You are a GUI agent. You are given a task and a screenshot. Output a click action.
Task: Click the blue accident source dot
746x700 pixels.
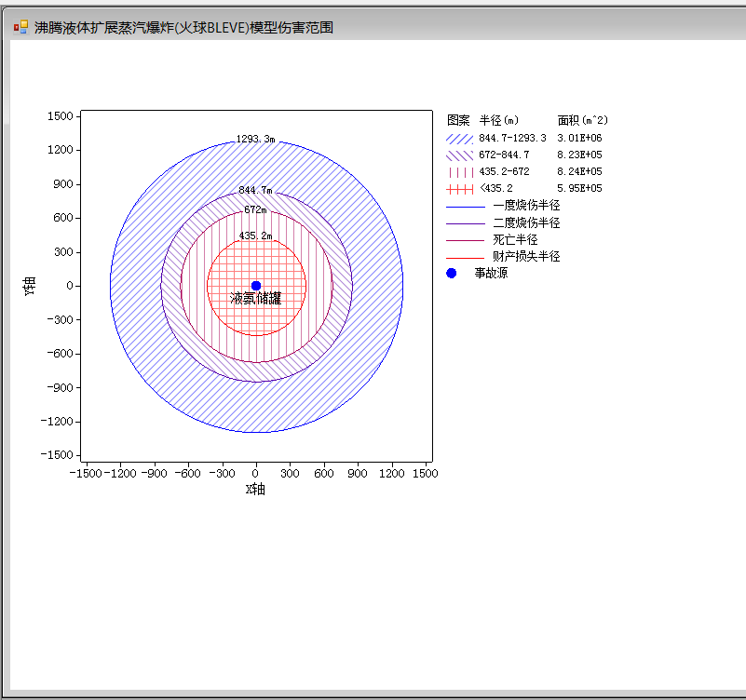[256, 286]
